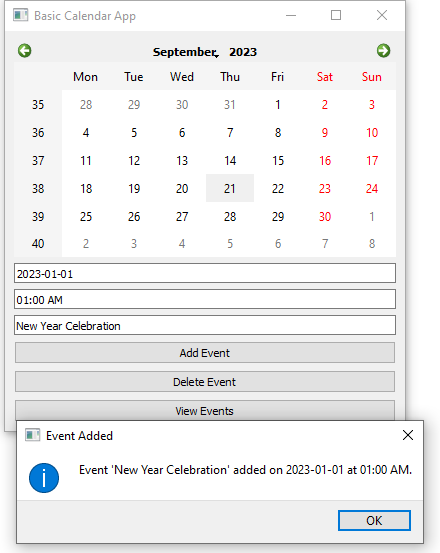Click the 2023 year field in header

pos(243,52)
